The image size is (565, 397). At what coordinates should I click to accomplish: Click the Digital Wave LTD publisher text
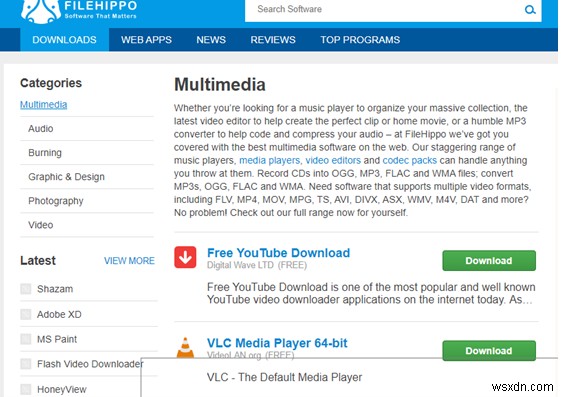(x=240, y=265)
